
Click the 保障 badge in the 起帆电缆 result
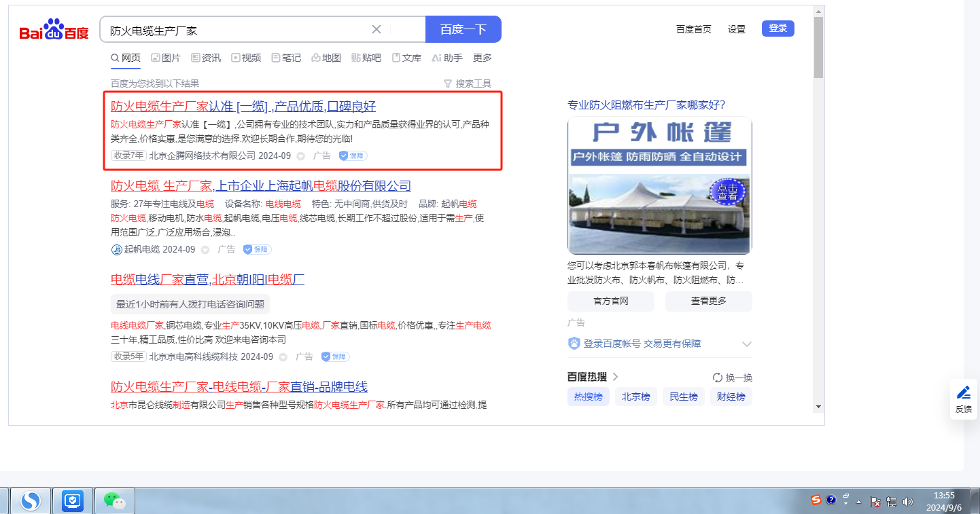pyautogui.click(x=258, y=249)
